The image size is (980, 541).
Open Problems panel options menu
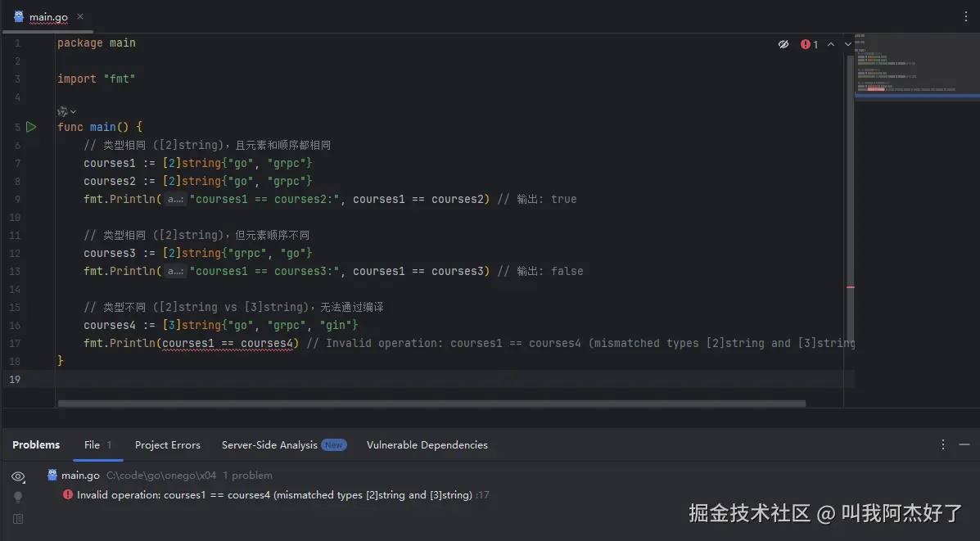(x=943, y=444)
